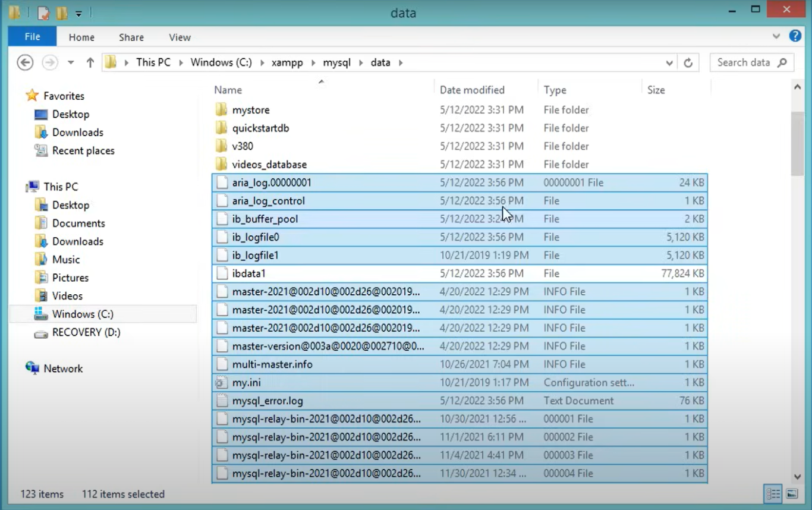812x510 pixels.
Task: Click the xampp breadcrumb in the address bar
Action: click(287, 62)
